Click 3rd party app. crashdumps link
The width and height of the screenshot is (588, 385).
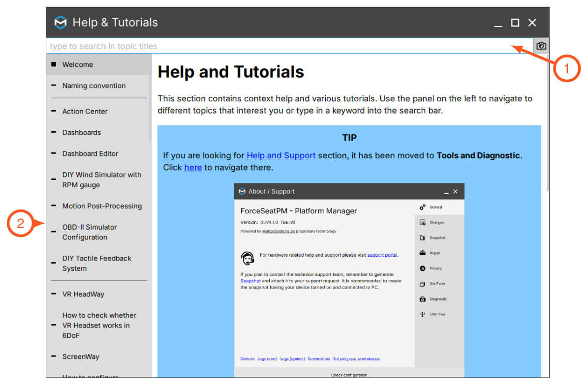(356, 359)
